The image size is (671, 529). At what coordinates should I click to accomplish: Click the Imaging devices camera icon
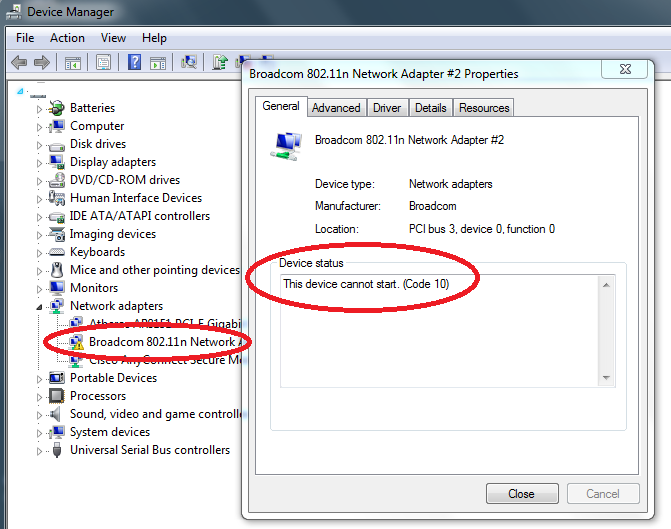coord(56,234)
